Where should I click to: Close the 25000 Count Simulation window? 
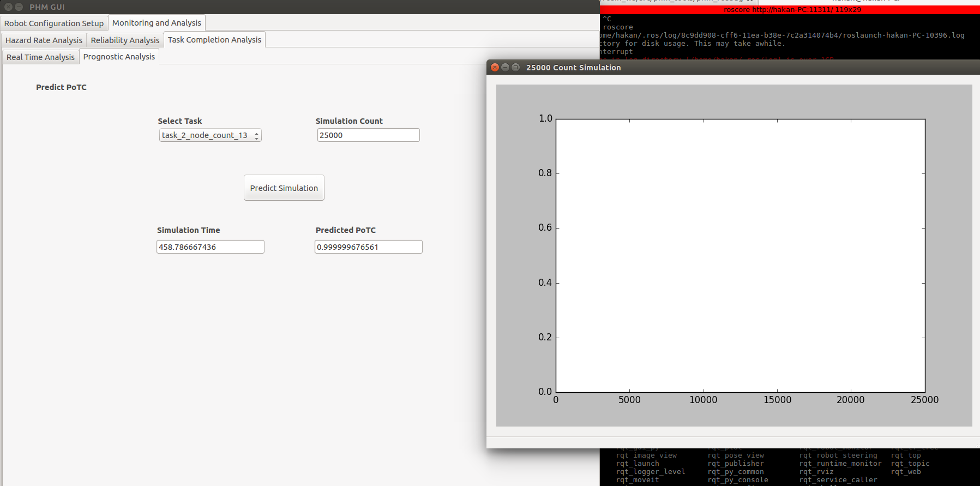(x=495, y=68)
